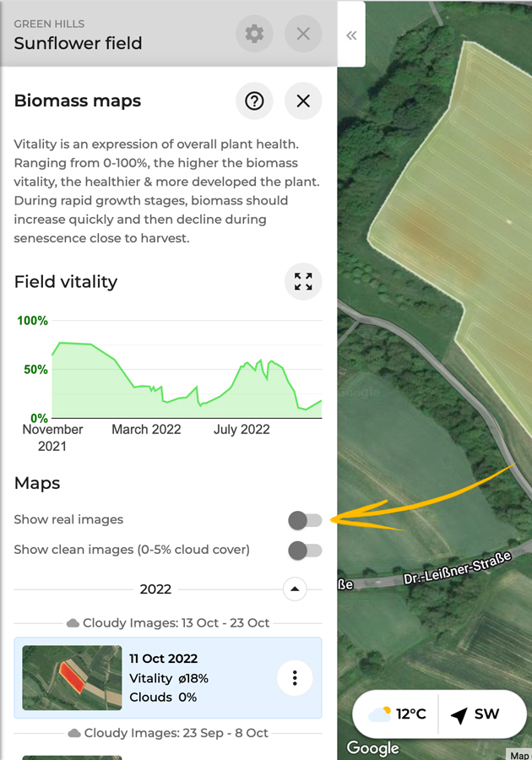
Task: Open the 12°C weather widget
Action: 397,714
